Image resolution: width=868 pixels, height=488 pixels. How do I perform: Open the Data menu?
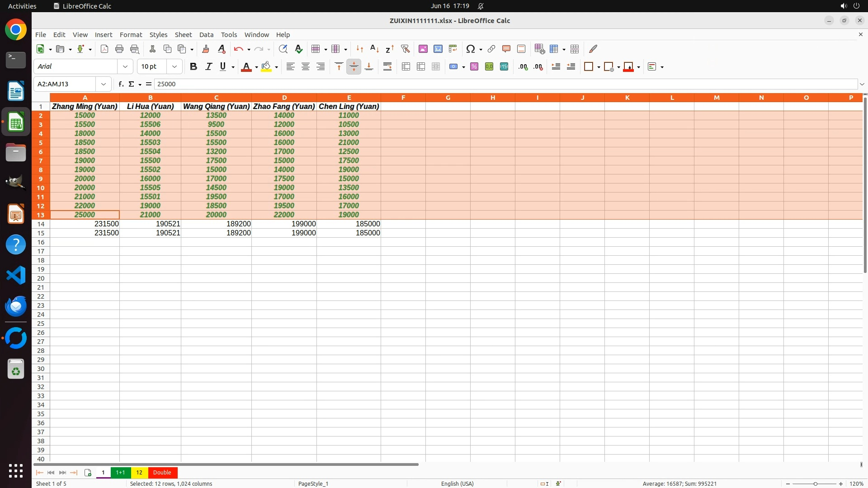point(206,35)
